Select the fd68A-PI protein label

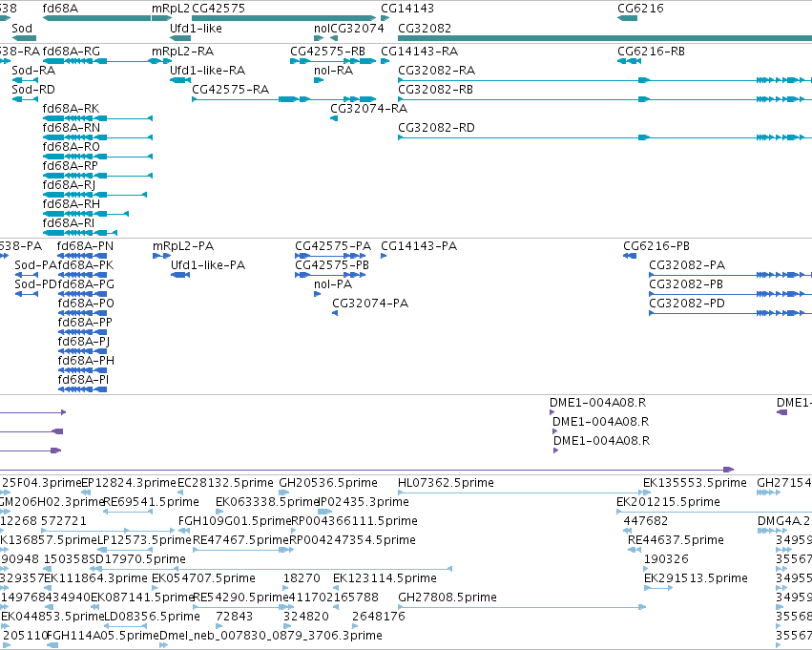[x=83, y=380]
